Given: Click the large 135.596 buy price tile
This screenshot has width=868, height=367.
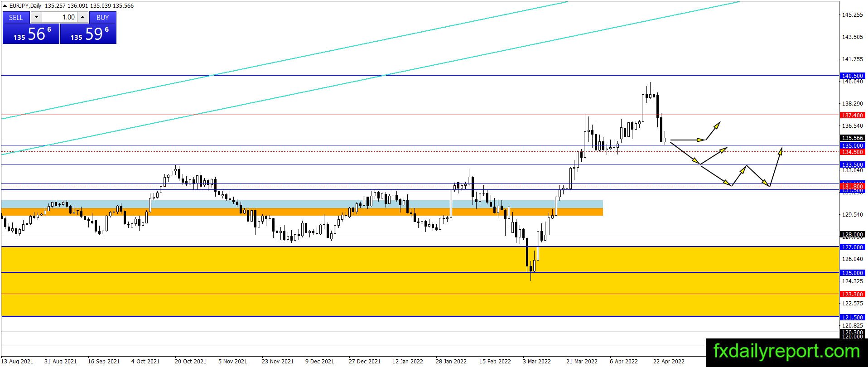Looking at the screenshot, I should [x=88, y=34].
